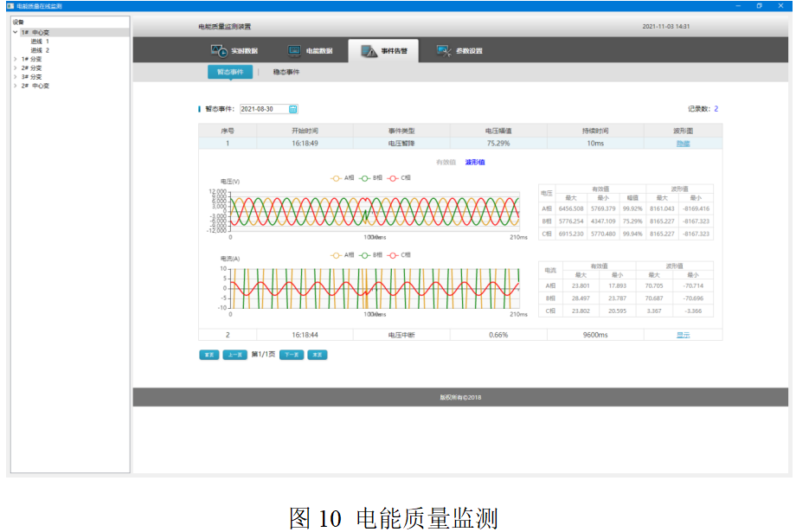Click the 电压暂降 event type cell
Screen dimensions: 796x532
pyautogui.click(x=401, y=144)
